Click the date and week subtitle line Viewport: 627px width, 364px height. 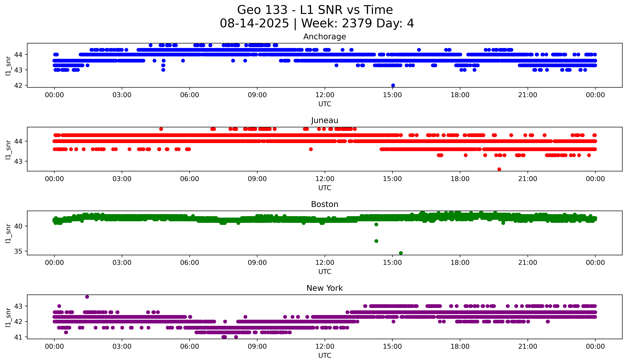[317, 23]
